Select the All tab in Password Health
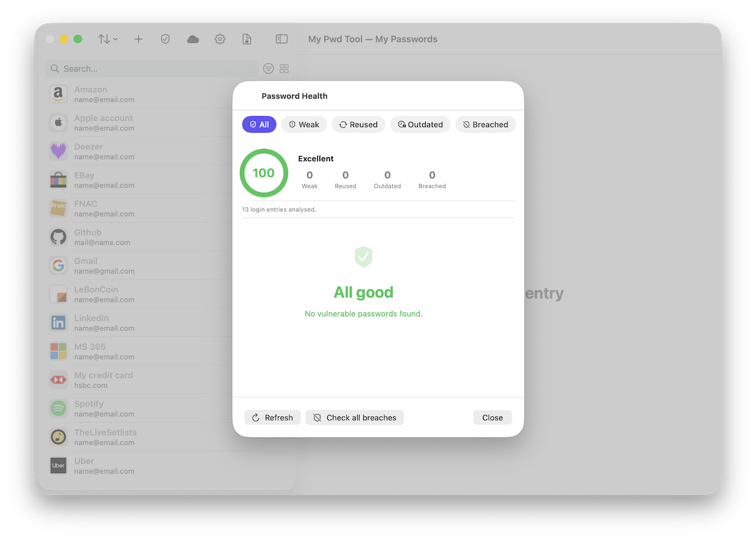Image resolution: width=756 pixels, height=540 pixels. pos(259,125)
